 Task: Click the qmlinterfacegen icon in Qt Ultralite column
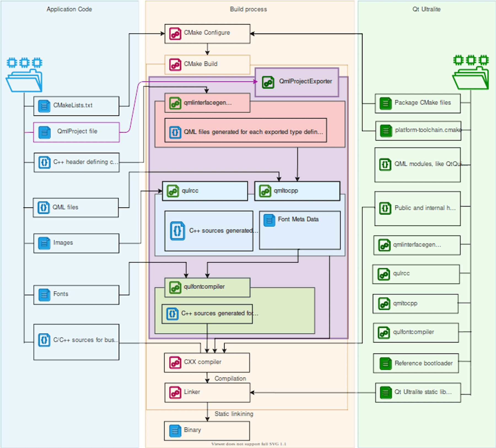tap(384, 245)
